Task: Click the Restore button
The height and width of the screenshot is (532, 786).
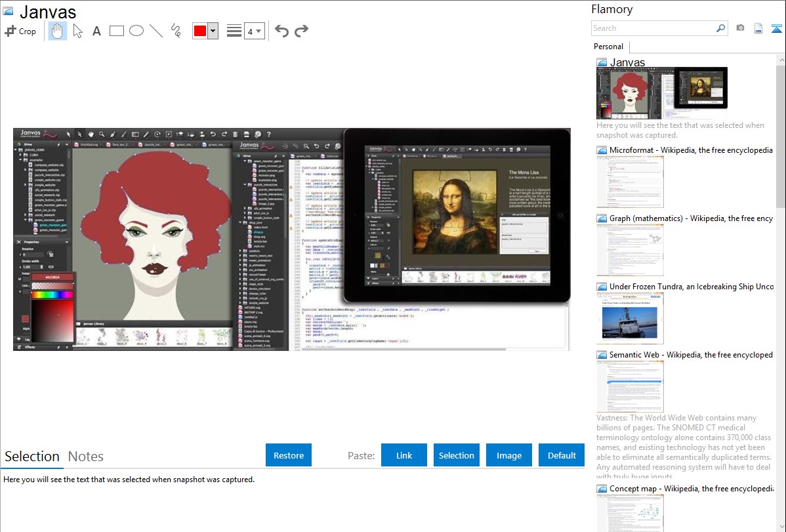Action: tap(289, 455)
